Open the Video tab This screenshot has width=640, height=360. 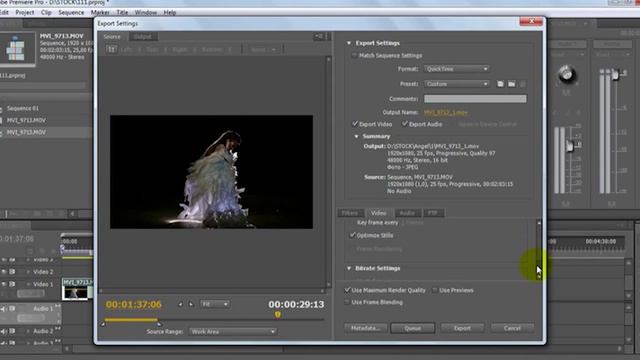pyautogui.click(x=379, y=213)
